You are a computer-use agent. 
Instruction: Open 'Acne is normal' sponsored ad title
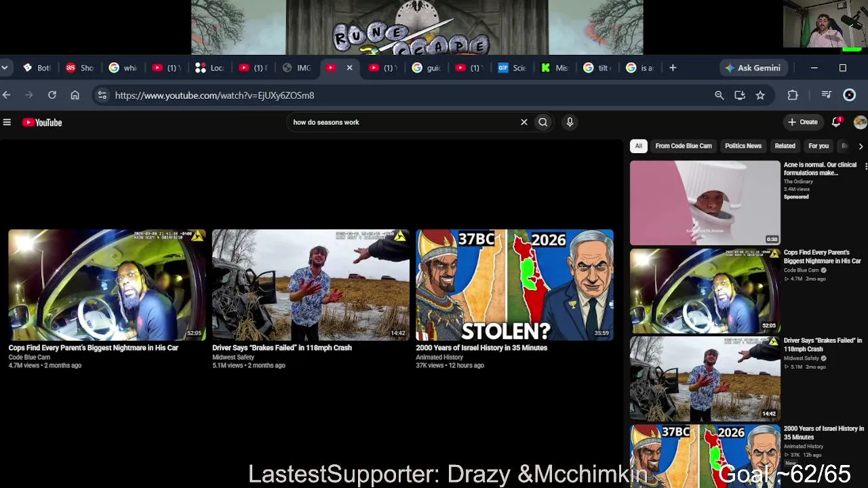820,169
